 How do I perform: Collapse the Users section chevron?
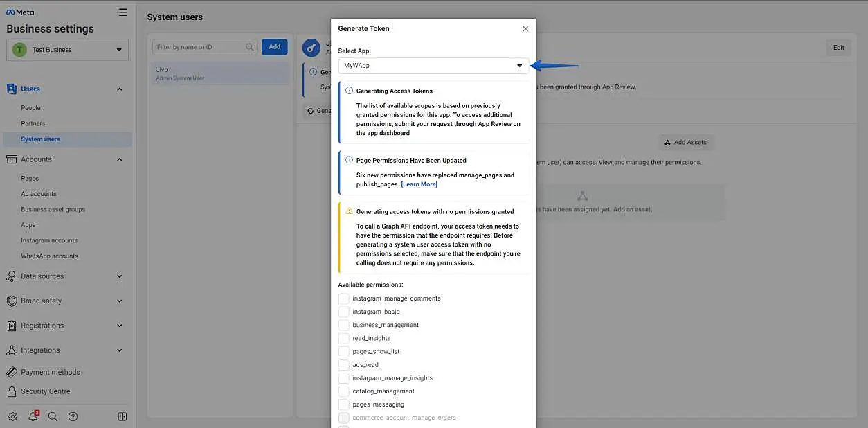[119, 89]
